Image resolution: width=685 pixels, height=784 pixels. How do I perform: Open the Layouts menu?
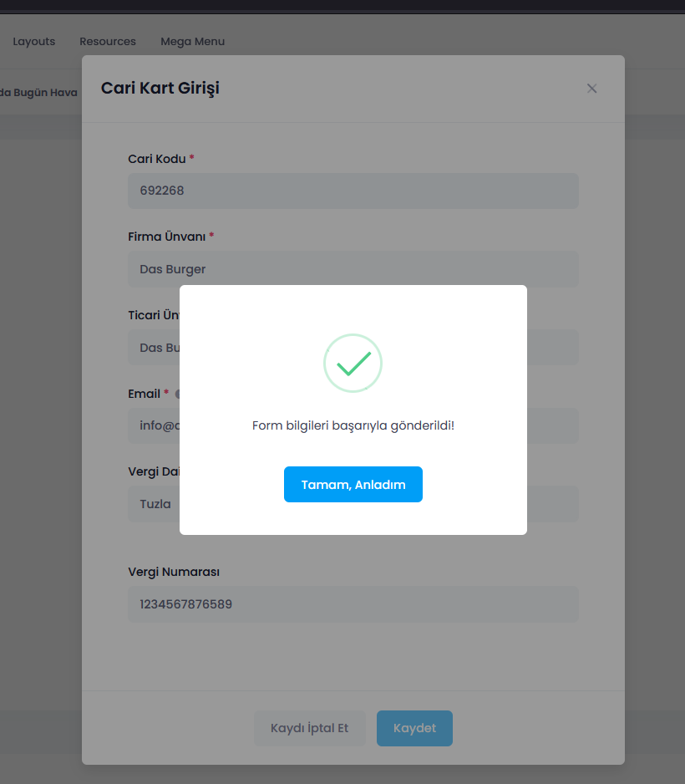(x=34, y=41)
